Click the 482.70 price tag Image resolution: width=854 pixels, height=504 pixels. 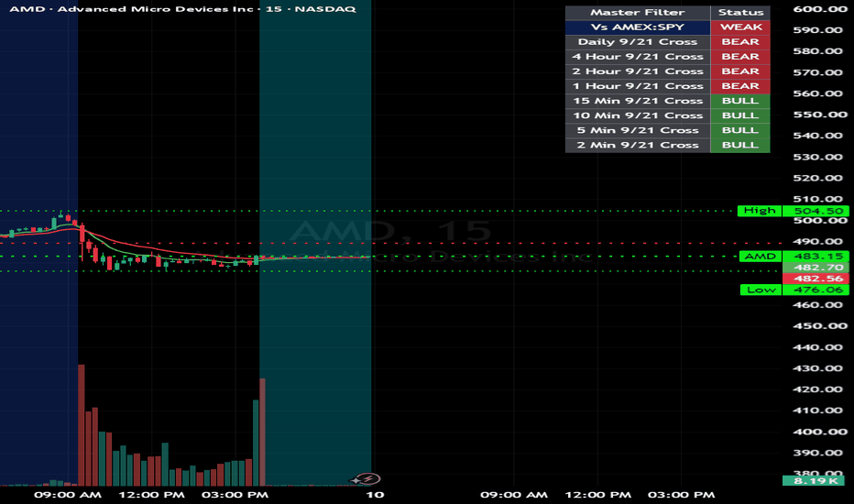coord(816,268)
